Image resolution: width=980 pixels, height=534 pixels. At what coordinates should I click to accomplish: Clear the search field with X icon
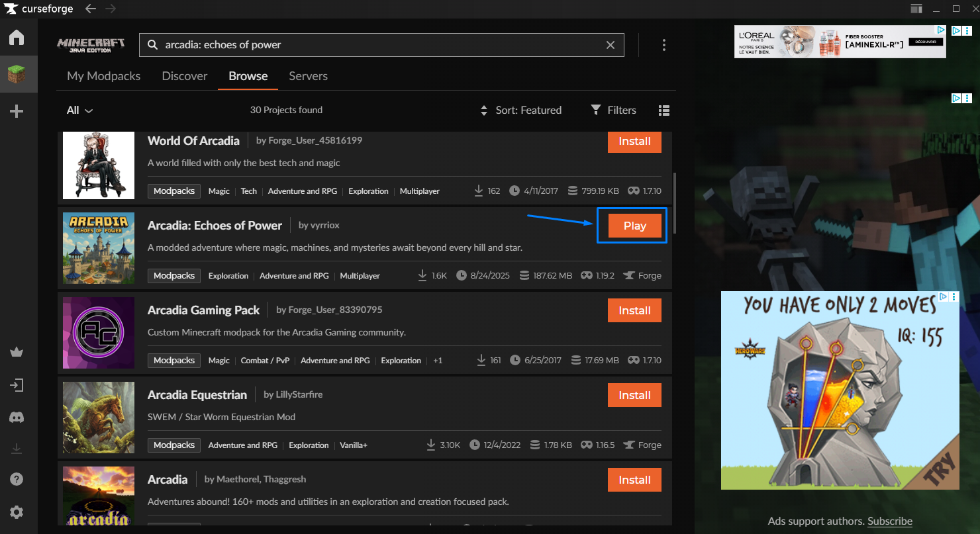pyautogui.click(x=611, y=45)
